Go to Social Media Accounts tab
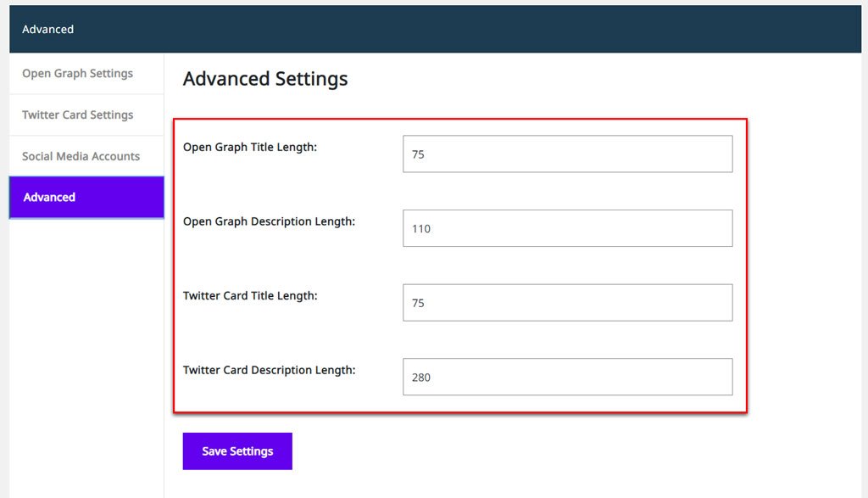 click(86, 156)
